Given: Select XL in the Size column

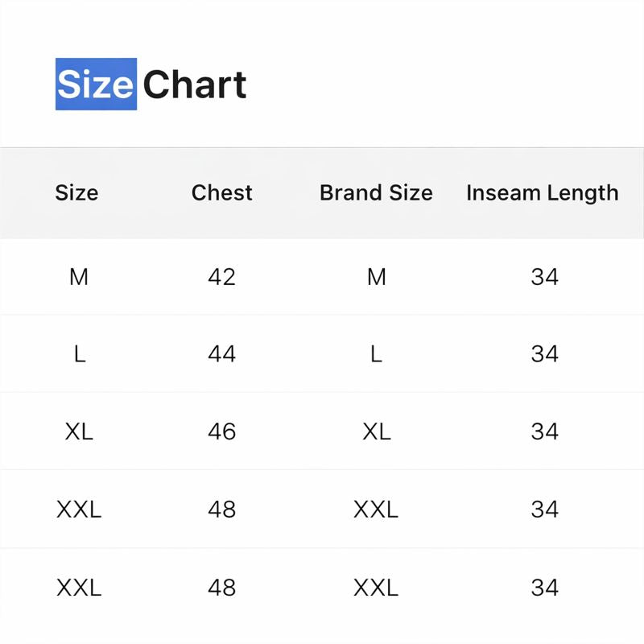Looking at the screenshot, I should tap(79, 431).
